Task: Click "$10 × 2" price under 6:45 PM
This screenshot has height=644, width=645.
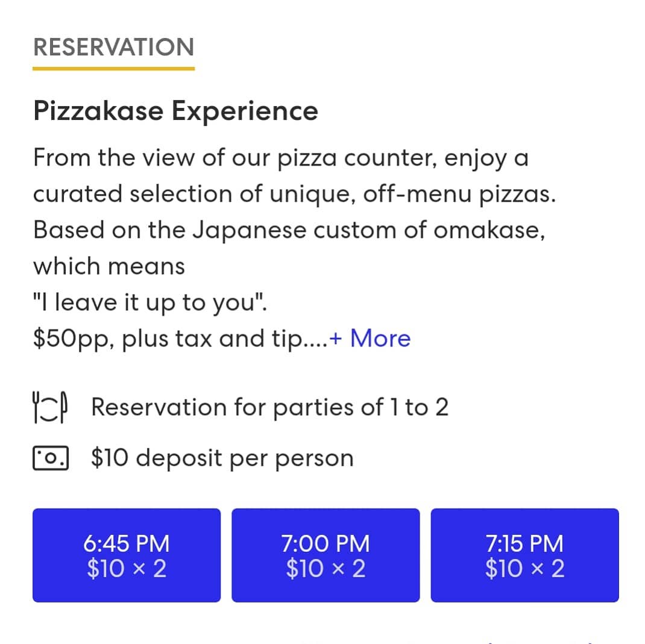Action: pos(127,569)
